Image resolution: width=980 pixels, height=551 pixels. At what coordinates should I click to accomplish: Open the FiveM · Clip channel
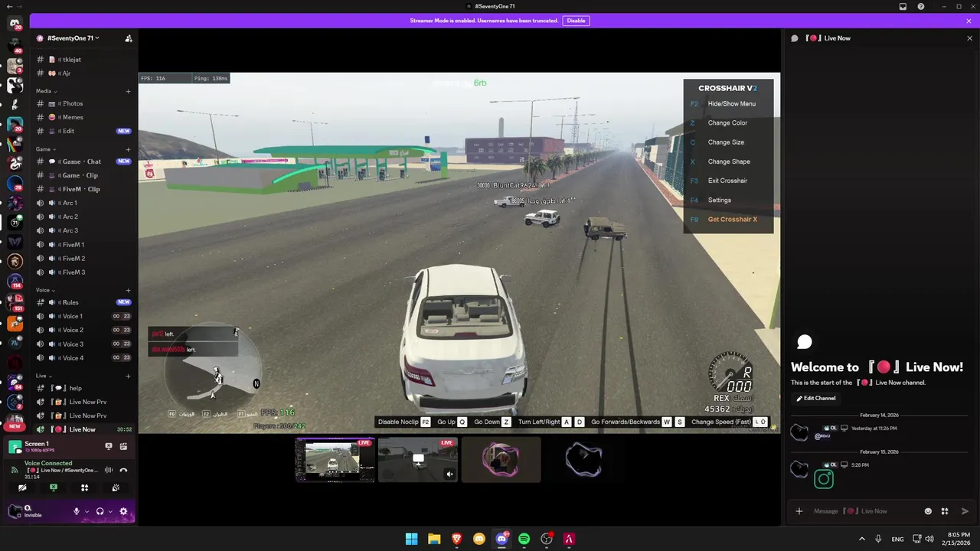[x=83, y=189]
